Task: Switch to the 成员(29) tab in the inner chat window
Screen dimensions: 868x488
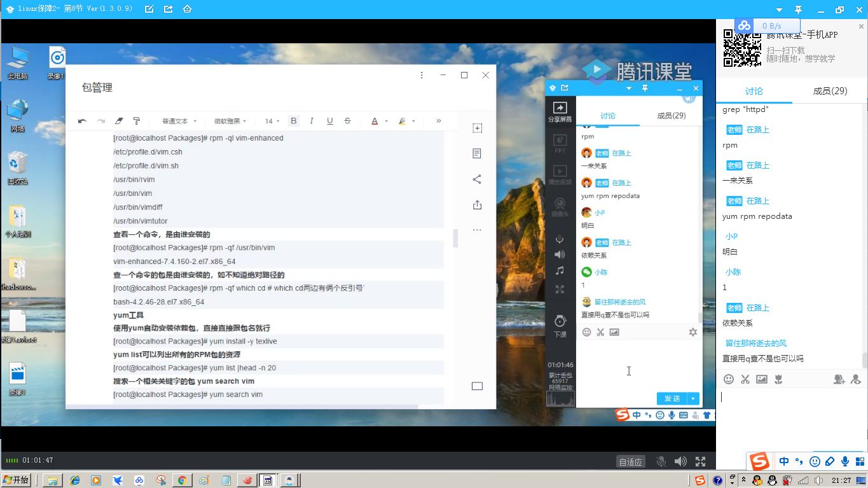Action: point(671,116)
